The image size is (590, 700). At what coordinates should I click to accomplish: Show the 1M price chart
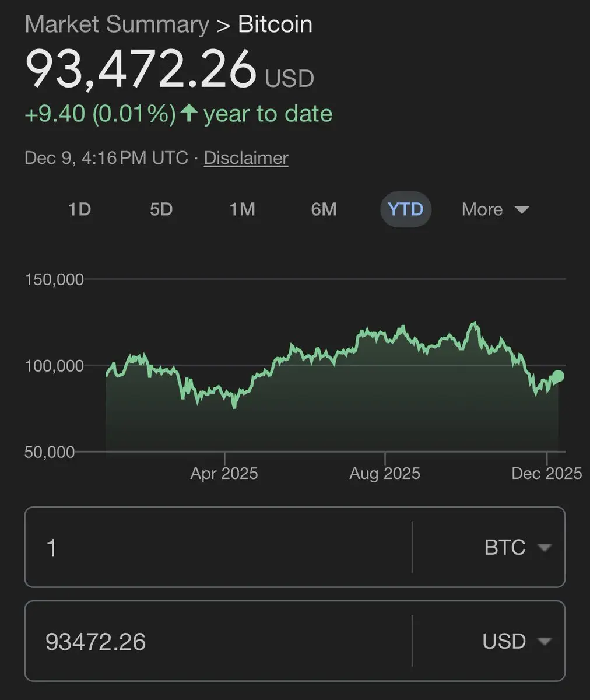point(242,209)
